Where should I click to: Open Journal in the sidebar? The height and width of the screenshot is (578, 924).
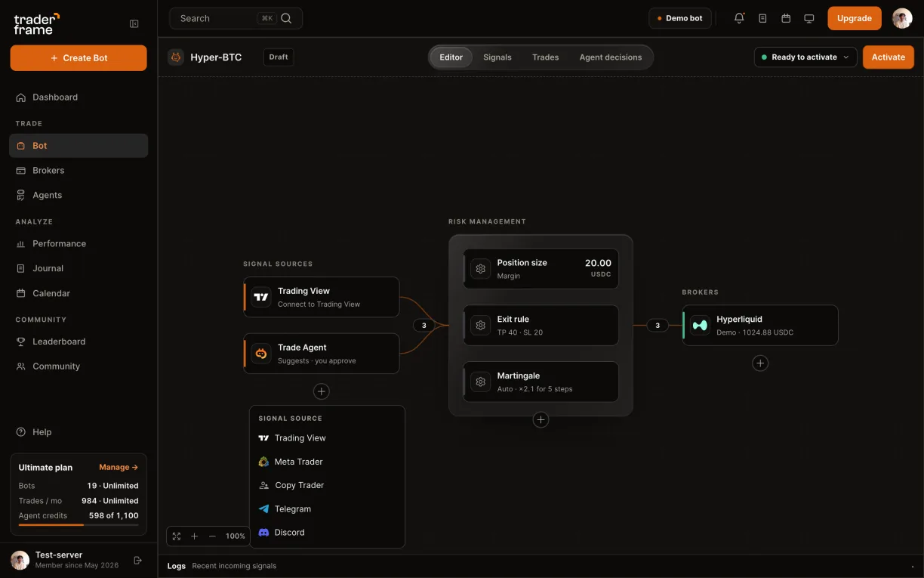point(79,268)
